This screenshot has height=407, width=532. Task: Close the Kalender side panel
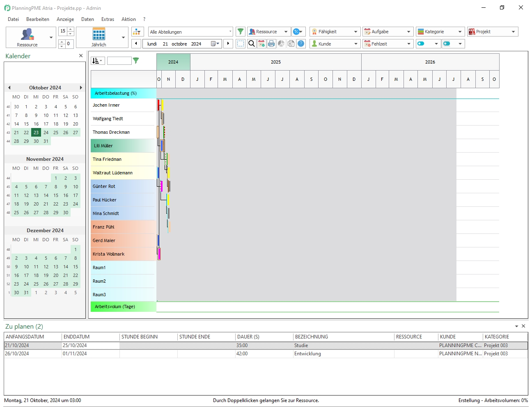click(x=81, y=56)
